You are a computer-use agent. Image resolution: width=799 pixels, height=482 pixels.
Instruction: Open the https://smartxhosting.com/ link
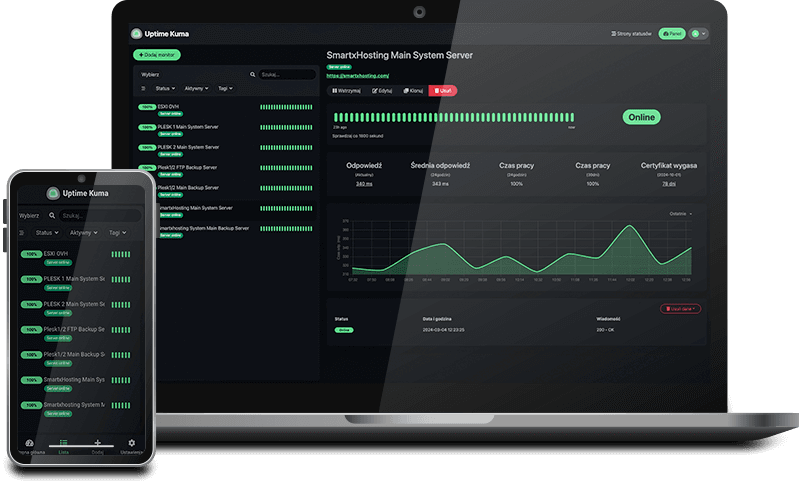click(x=358, y=76)
